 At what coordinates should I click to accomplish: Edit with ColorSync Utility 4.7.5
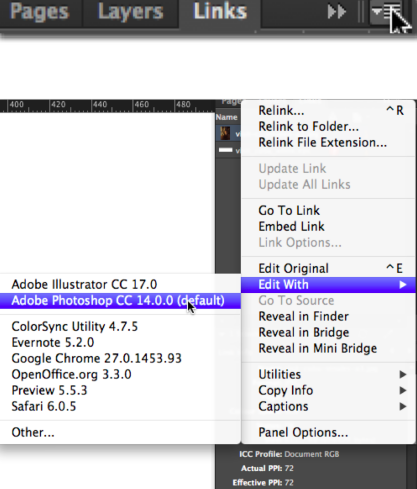tap(120, 326)
